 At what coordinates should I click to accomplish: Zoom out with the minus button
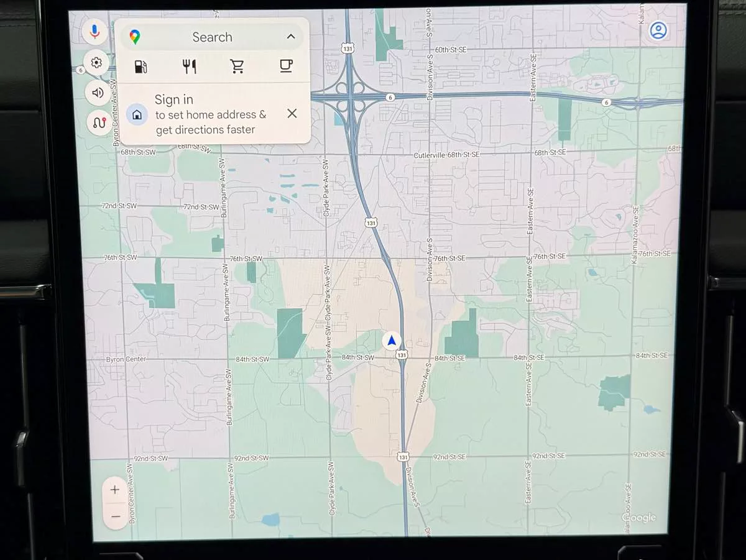[115, 516]
